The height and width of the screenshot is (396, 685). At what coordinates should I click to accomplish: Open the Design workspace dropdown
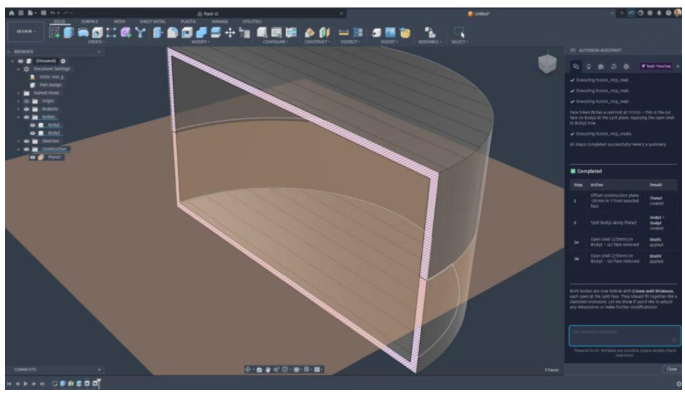pos(26,31)
